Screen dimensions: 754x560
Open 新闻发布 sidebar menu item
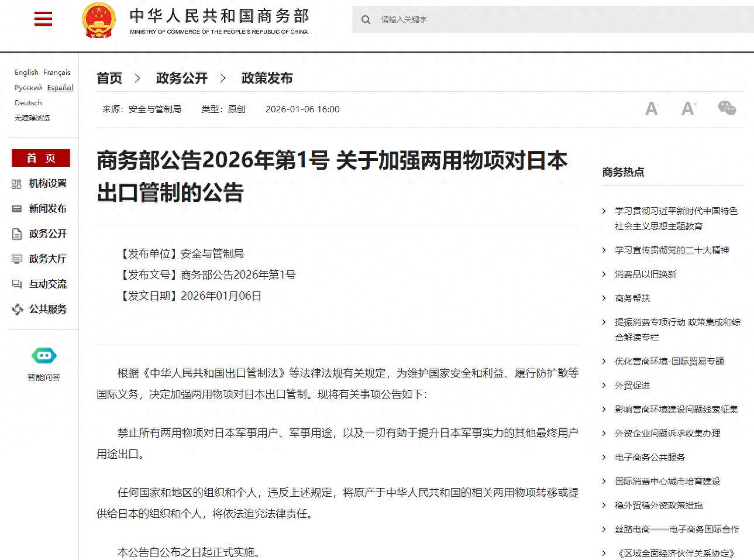(x=48, y=209)
